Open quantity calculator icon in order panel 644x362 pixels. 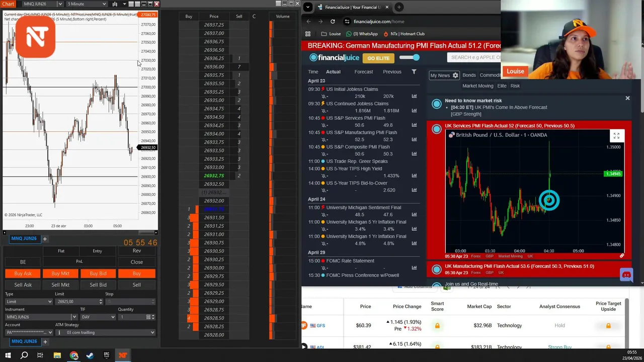click(148, 317)
